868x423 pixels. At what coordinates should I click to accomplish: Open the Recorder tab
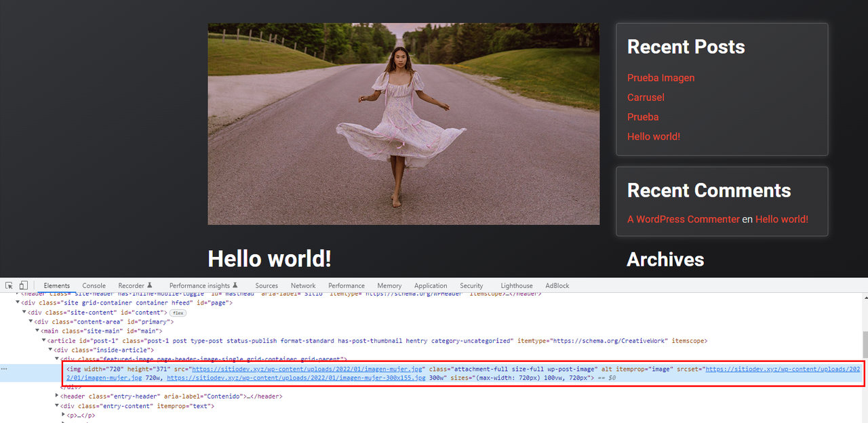click(x=135, y=285)
